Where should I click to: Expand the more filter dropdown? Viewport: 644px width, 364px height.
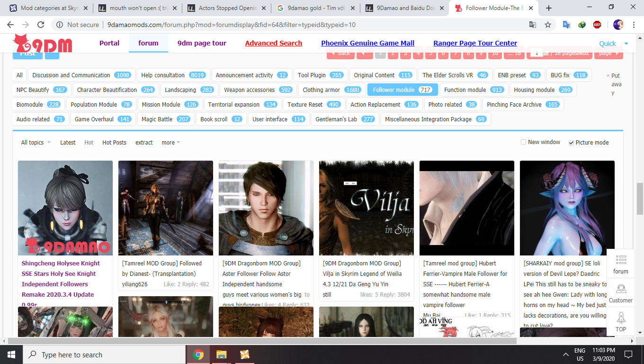[171, 143]
